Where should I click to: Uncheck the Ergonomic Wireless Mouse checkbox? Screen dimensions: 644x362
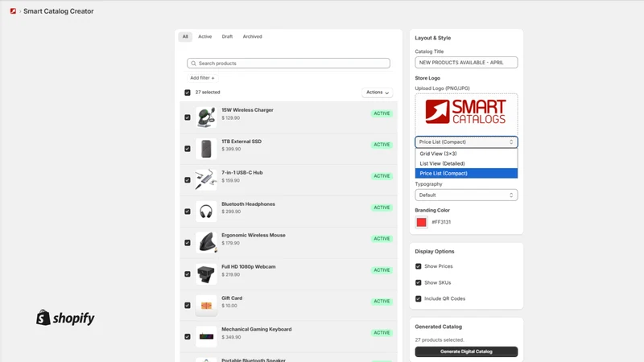188,243
